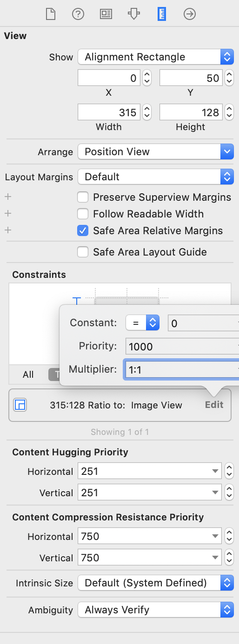Viewport: 239px width, 644px height.
Task: Enable Preserve Superview Margins checkbox
Action: [83, 197]
